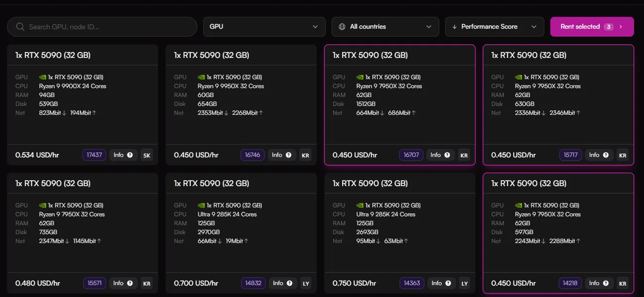Select the RTX 5090 card with 735GB disk
Image resolution: width=644 pixels, height=297 pixels.
click(82, 233)
